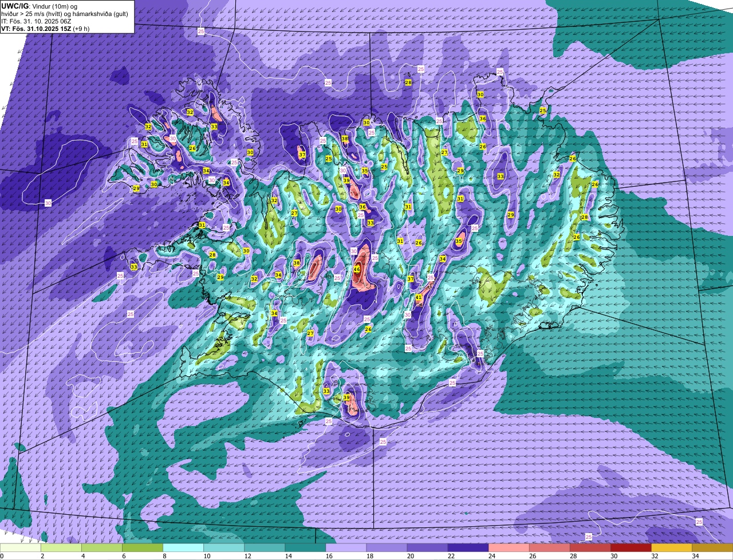Click the "34" tick label under the color scale
This screenshot has height=560, width=733.
pyautogui.click(x=695, y=556)
